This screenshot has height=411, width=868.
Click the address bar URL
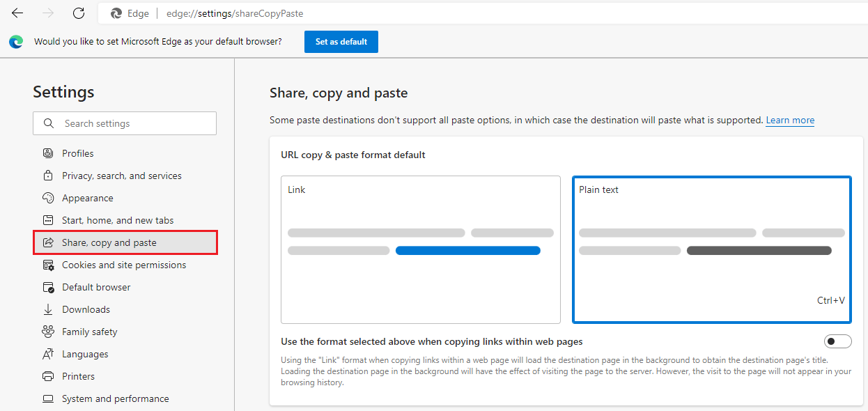point(235,13)
